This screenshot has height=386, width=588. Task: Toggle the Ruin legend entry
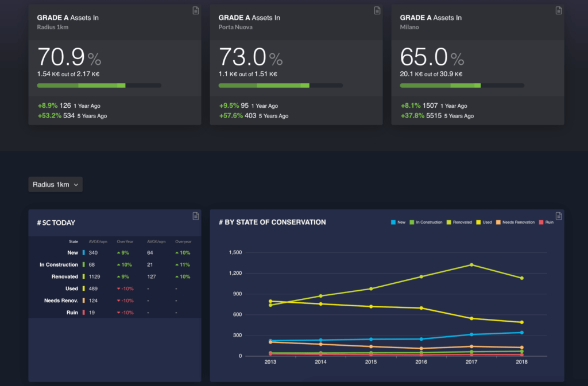tap(546, 222)
